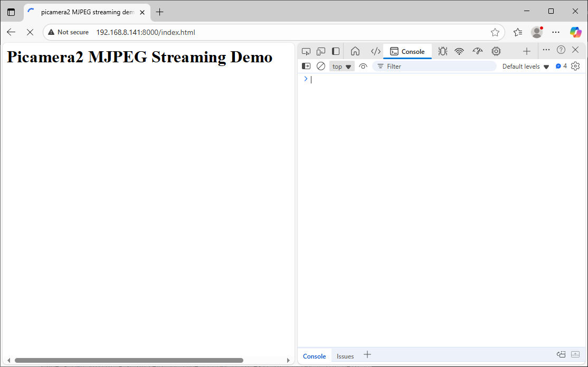588x367 pixels.
Task: Open DevTools help
Action: coord(561,50)
